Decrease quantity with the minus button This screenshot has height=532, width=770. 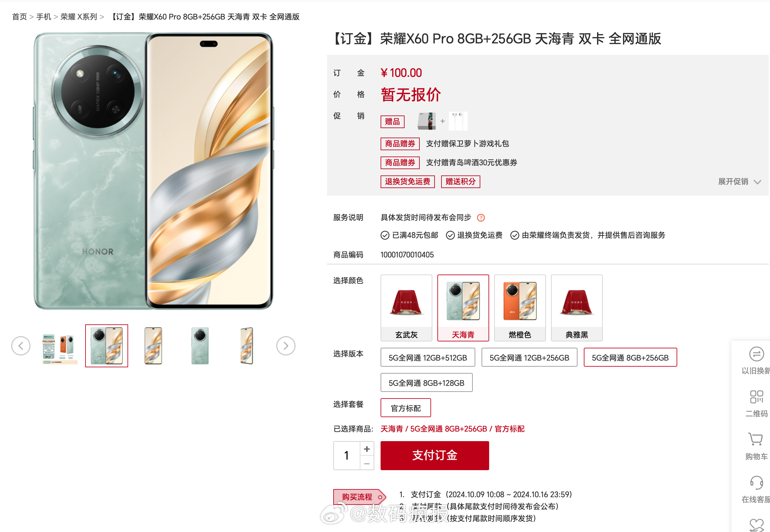coord(367,463)
